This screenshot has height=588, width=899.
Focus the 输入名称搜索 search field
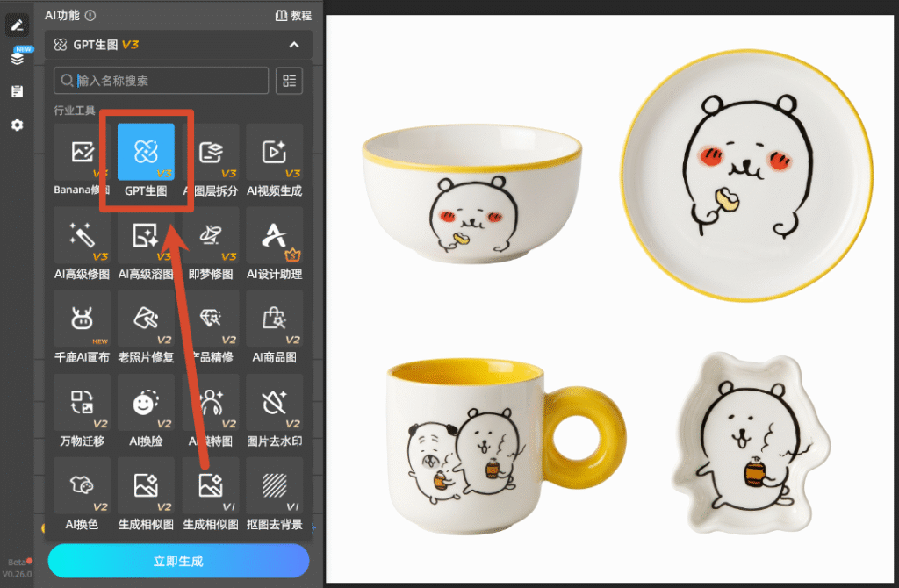point(162,81)
